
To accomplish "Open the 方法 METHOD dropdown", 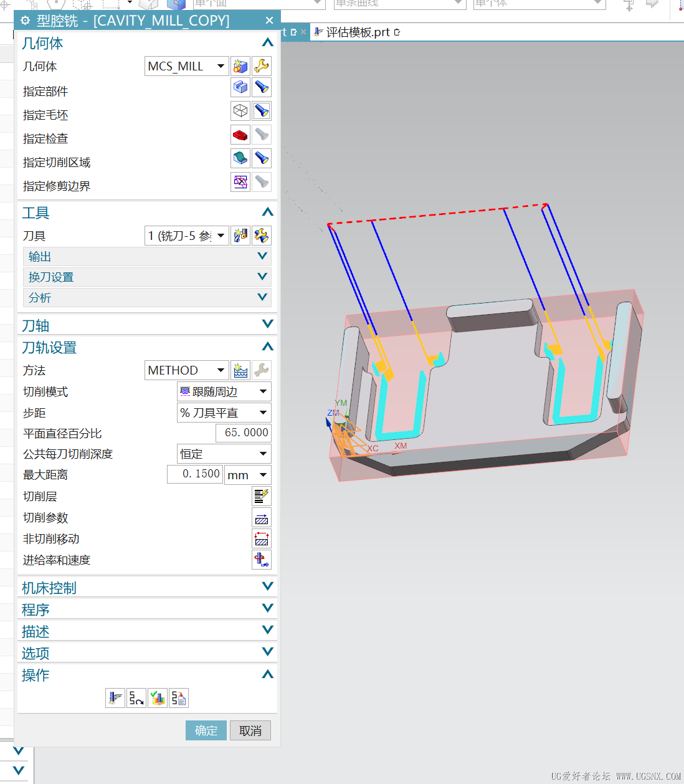I will coord(187,370).
